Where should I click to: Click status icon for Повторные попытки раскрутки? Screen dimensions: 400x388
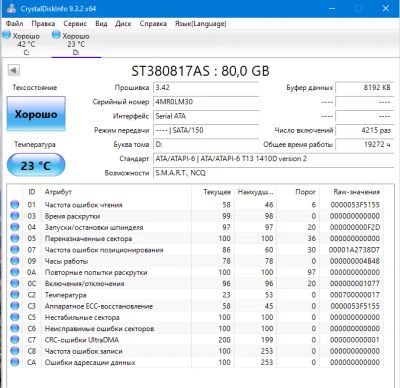15,272
